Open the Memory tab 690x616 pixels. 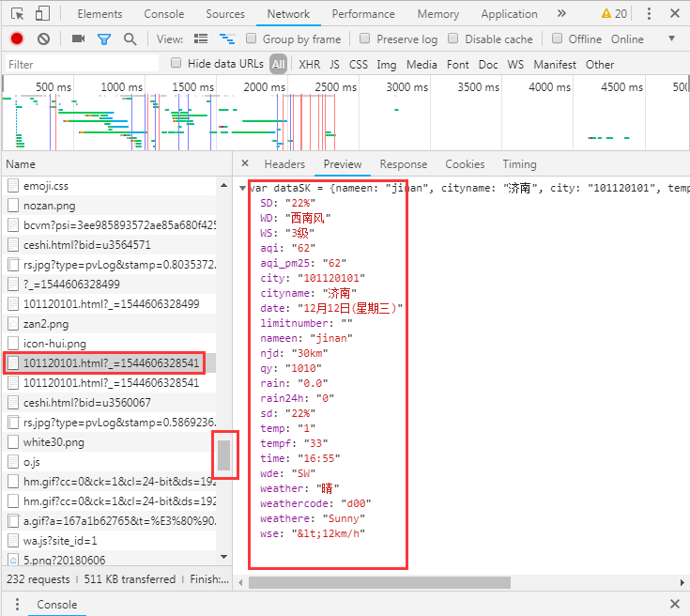[x=437, y=14]
